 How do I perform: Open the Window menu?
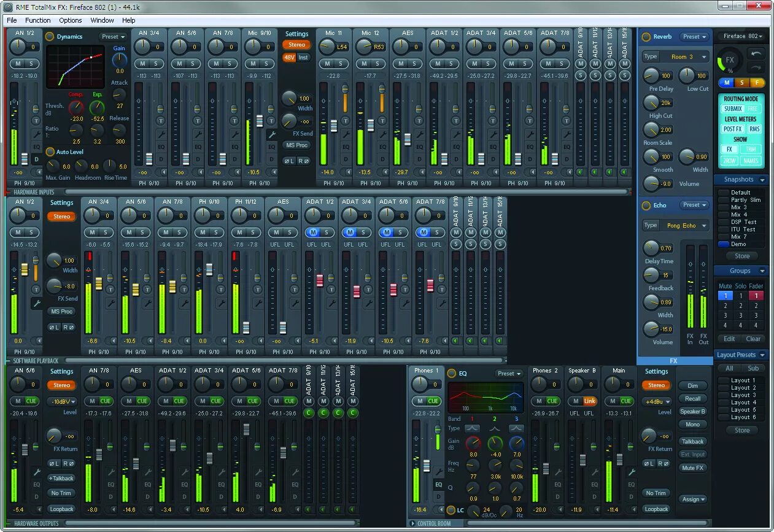pyautogui.click(x=102, y=20)
